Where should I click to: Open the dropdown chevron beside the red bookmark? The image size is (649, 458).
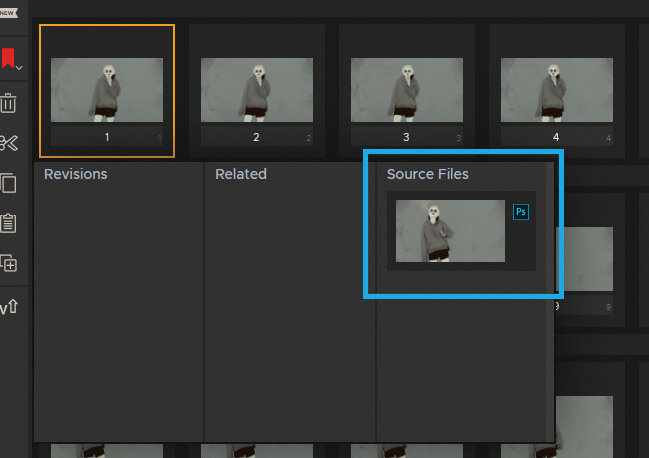click(x=19, y=67)
